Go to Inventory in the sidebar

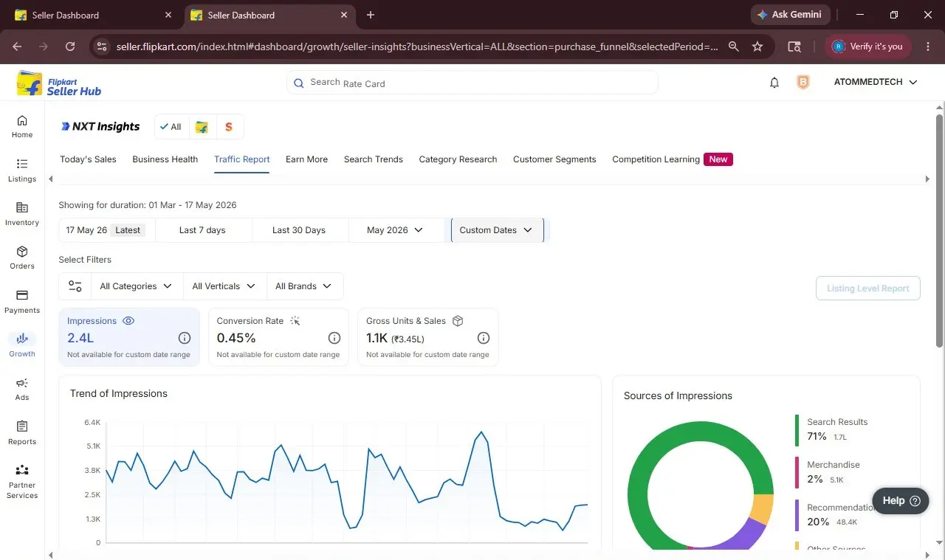pyautogui.click(x=22, y=214)
